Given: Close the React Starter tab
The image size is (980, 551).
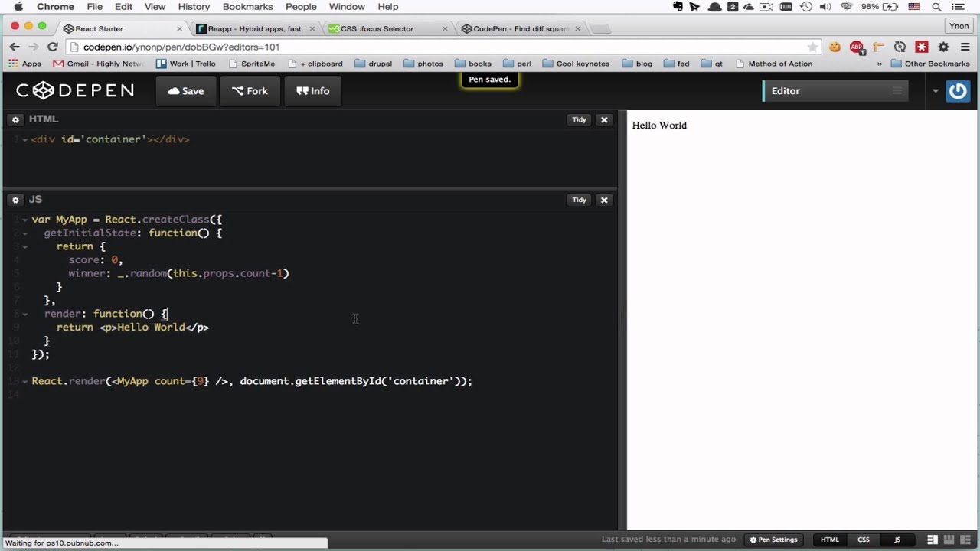Looking at the screenshot, I should [180, 29].
